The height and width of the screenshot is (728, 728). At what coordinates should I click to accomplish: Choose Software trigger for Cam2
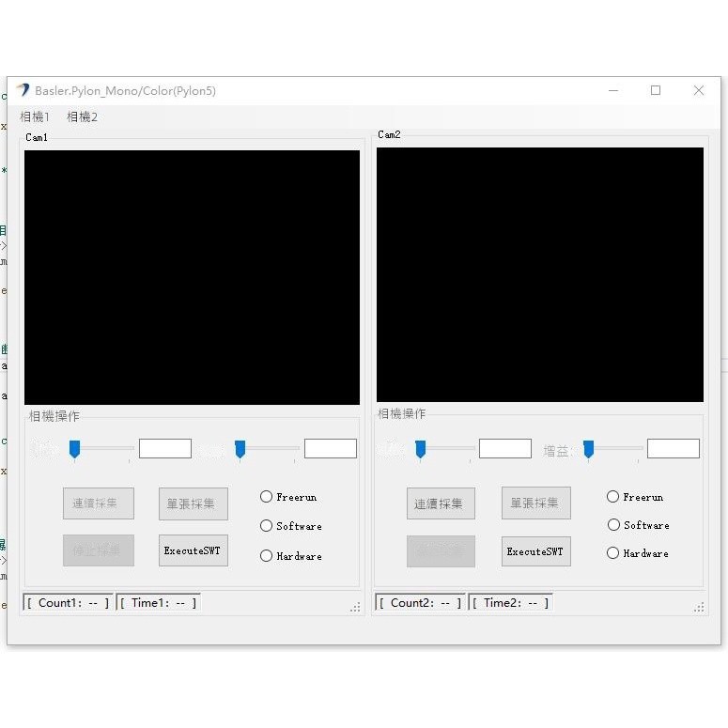coord(613,525)
